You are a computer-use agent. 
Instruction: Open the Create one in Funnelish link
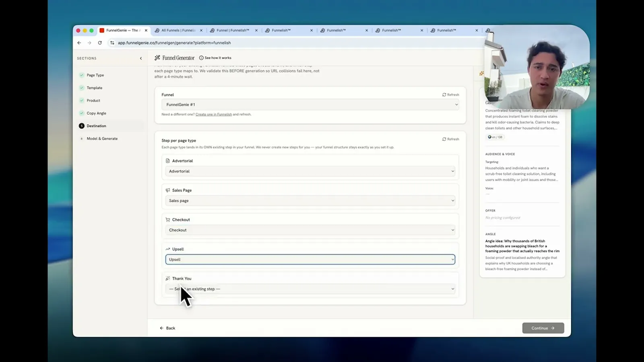pyautogui.click(x=214, y=114)
